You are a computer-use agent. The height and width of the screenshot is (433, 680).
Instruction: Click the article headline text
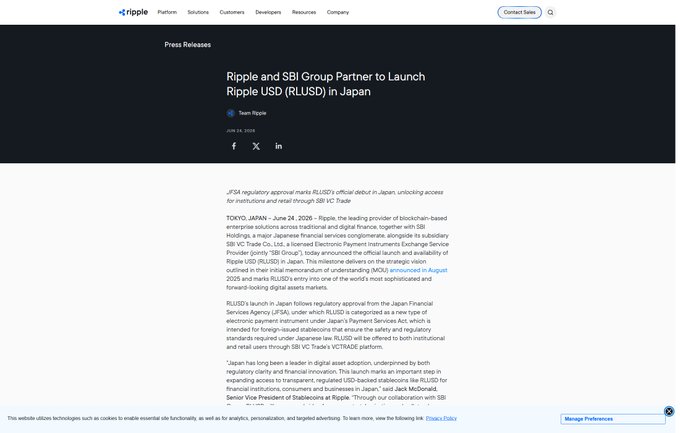pyautogui.click(x=325, y=84)
